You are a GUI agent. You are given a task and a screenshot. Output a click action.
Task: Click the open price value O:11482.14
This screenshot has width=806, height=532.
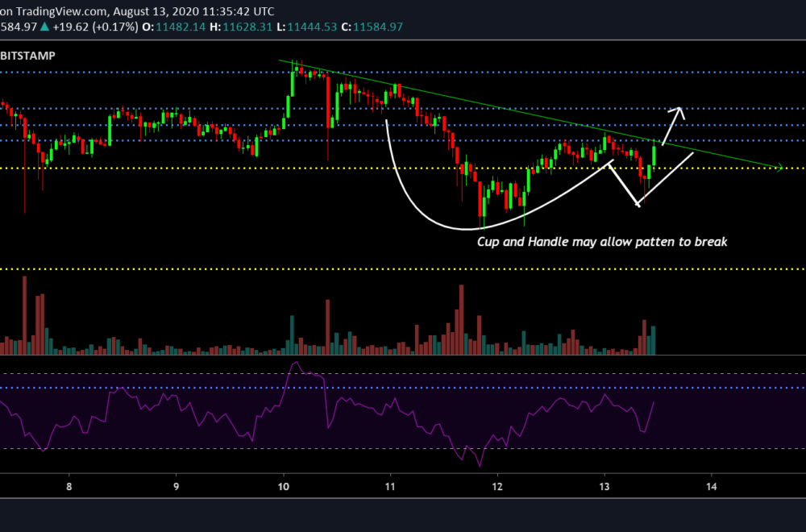coord(174,27)
